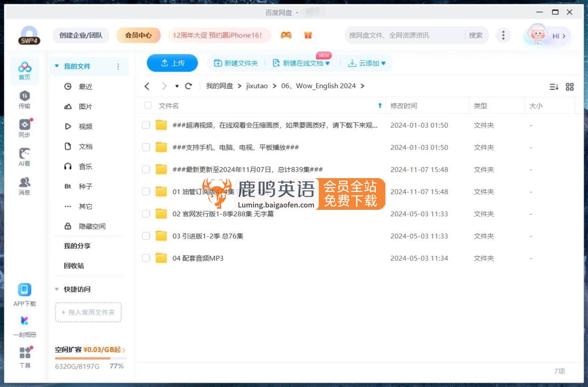Collapse the 快捷访问 section
The height and width of the screenshot is (387, 588).
point(57,289)
